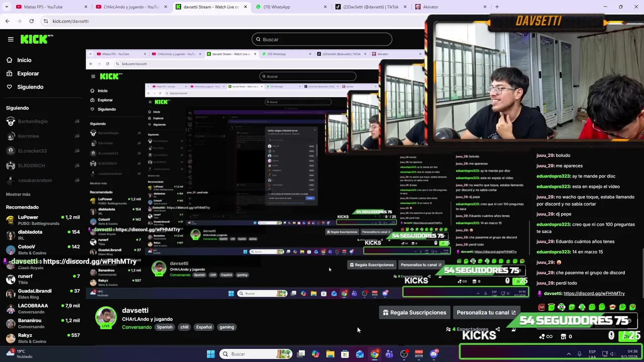Select the Español tag

tap(204, 327)
